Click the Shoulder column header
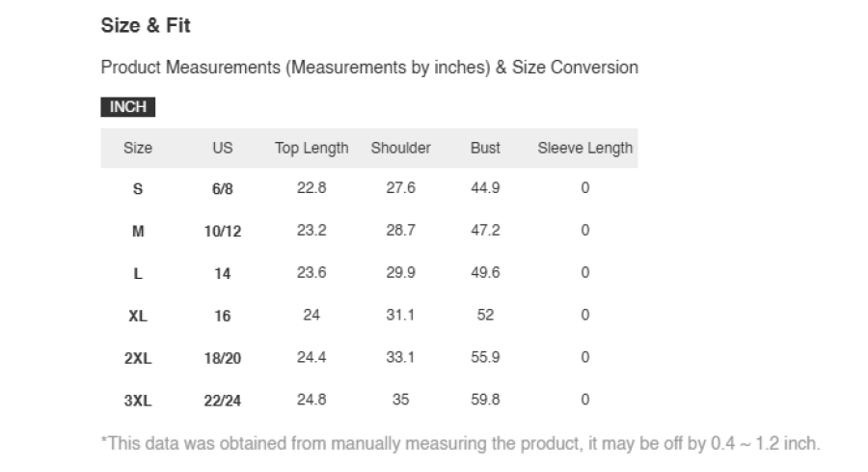Screen dimensions: 868x472 [x=401, y=148]
